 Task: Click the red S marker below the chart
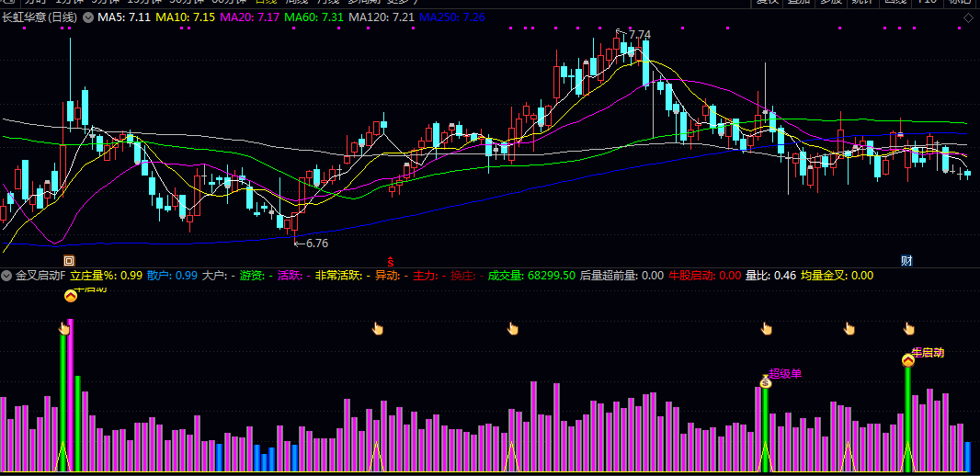click(391, 260)
